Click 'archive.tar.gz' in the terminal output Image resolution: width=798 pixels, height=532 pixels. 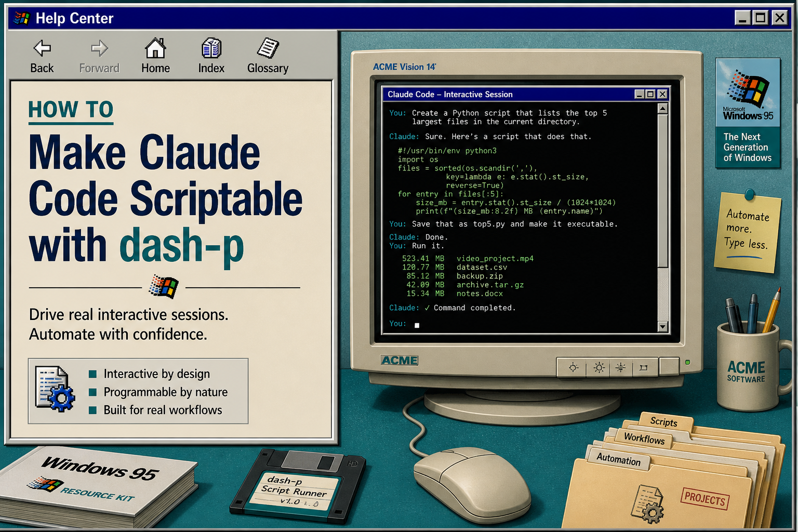[x=490, y=285]
